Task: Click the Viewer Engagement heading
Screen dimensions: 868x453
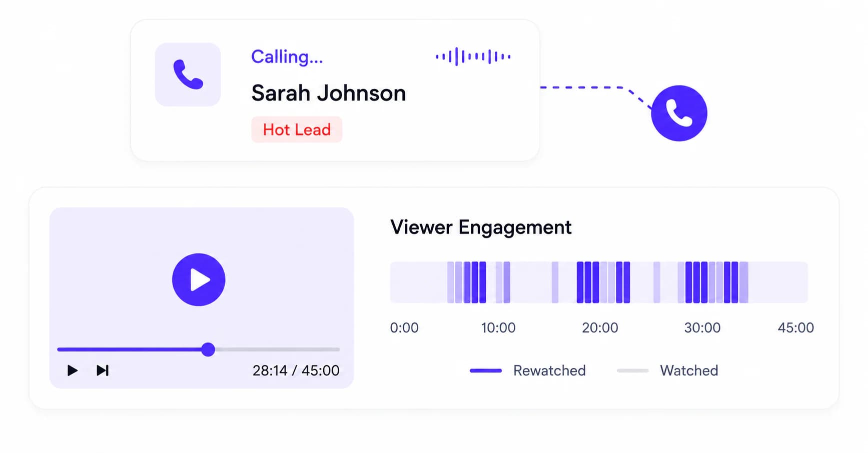Action: coord(481,227)
